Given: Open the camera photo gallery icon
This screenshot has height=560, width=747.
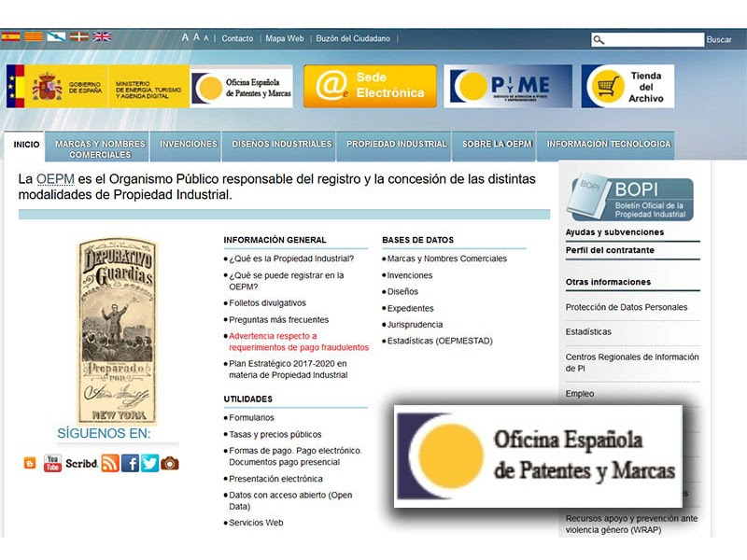Looking at the screenshot, I should (x=170, y=463).
